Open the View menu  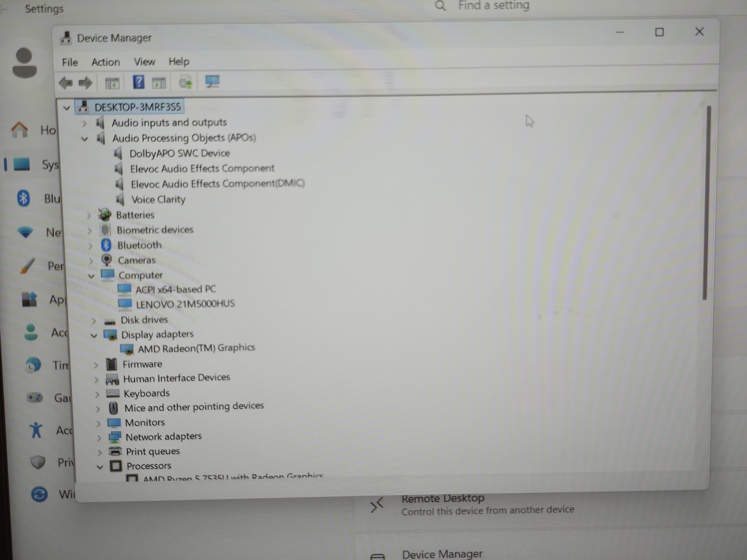(x=144, y=62)
